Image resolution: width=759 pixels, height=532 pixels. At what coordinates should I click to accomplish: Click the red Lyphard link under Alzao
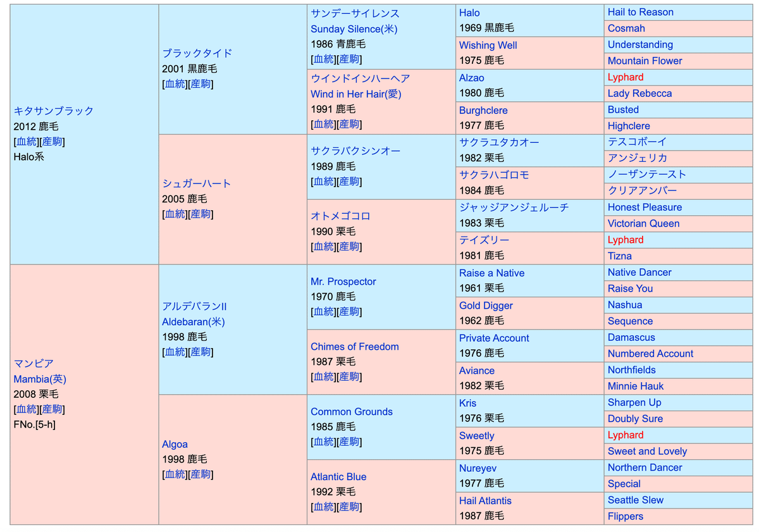tap(625, 77)
